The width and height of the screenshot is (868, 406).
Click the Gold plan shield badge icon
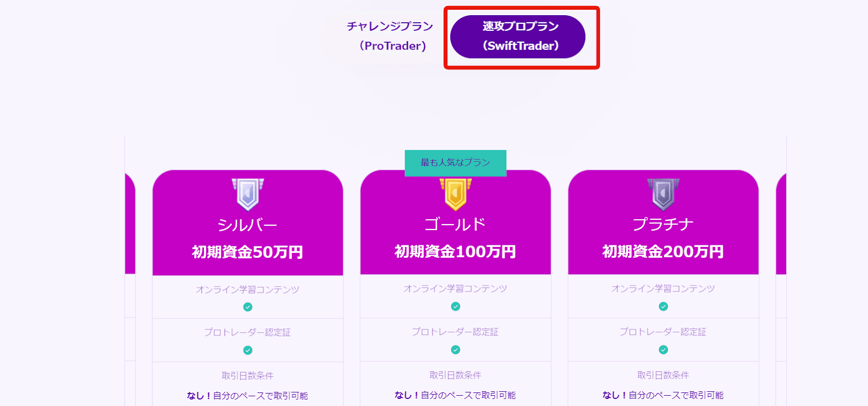(x=456, y=194)
